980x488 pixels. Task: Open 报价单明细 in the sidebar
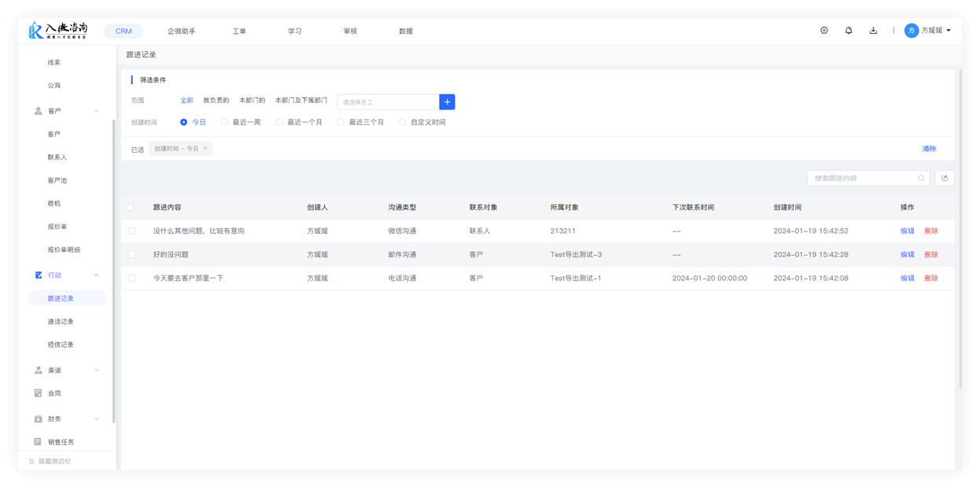pyautogui.click(x=64, y=250)
